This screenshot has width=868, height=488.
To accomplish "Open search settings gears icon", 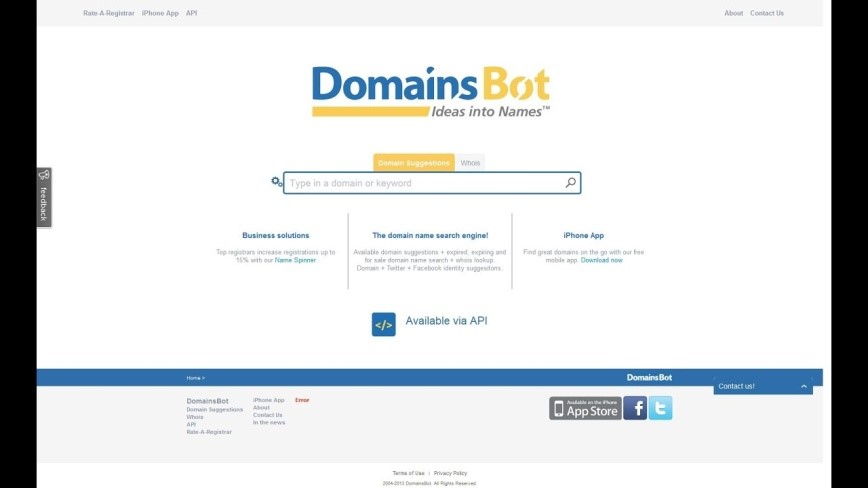I will point(277,181).
